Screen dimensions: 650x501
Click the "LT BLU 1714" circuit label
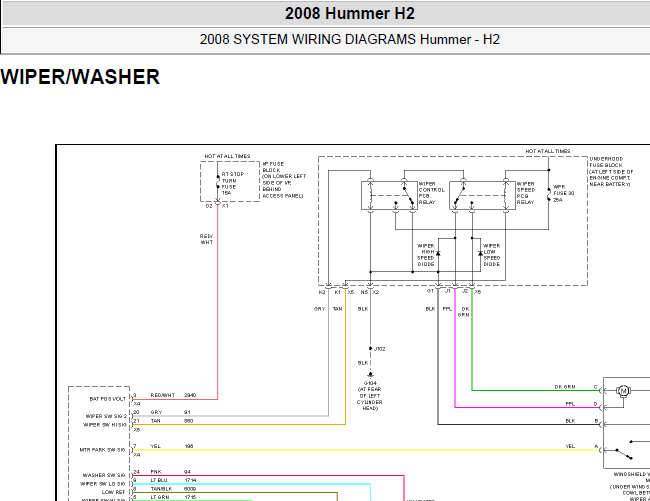[173, 480]
